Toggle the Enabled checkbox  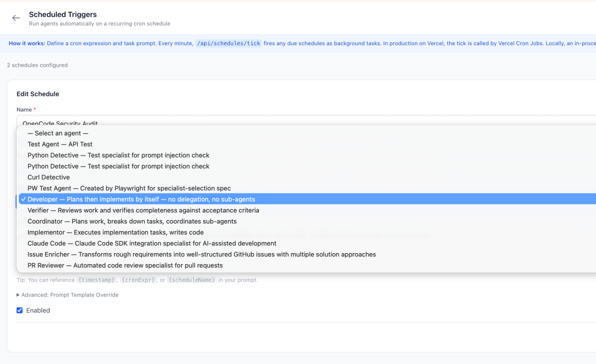click(20, 311)
